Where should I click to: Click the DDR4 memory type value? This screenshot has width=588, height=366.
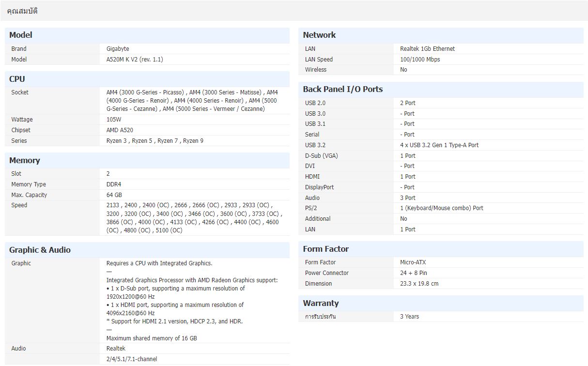click(114, 184)
